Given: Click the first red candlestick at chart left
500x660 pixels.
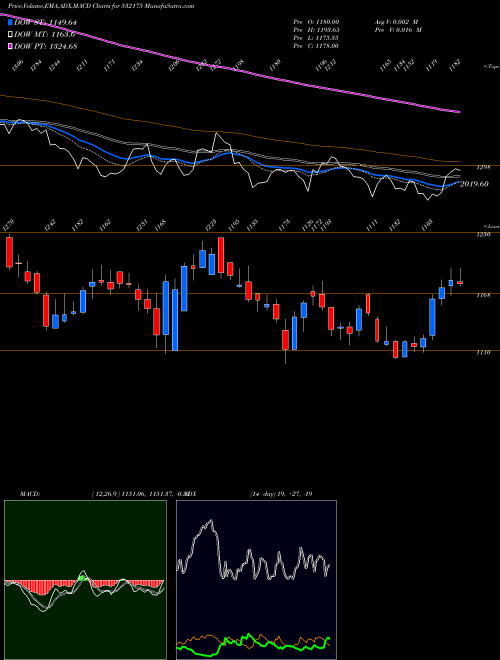Looking at the screenshot, I should click(x=9, y=252).
